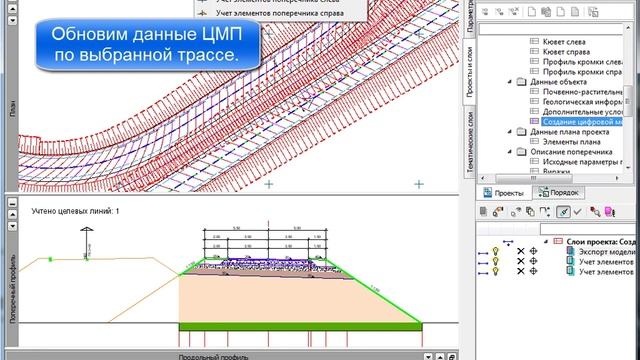The width and height of the screenshot is (640, 360).
Task: Click the down arrow of plan panel
Action: point(13,20)
